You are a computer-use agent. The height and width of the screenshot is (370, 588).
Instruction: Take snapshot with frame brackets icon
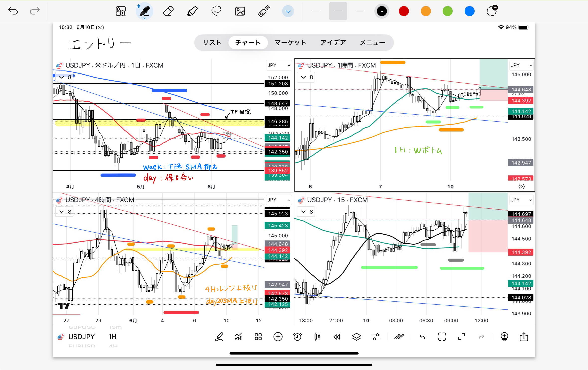tap(442, 337)
